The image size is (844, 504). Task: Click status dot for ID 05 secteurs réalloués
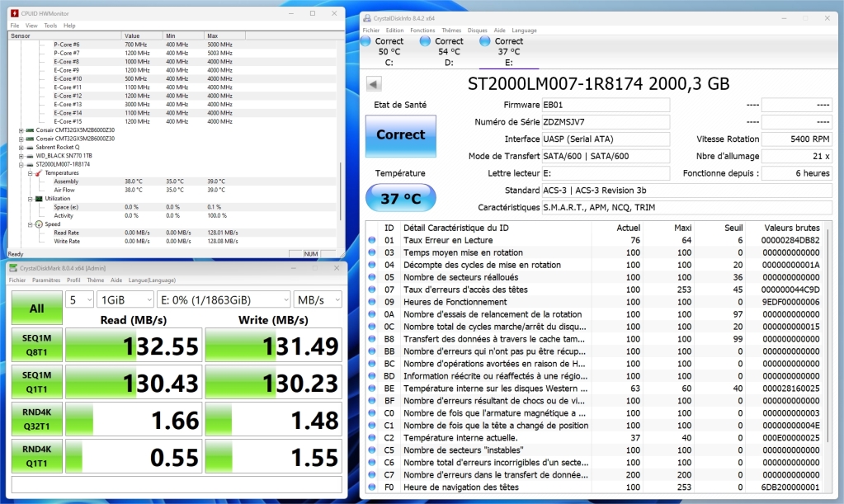tap(372, 277)
